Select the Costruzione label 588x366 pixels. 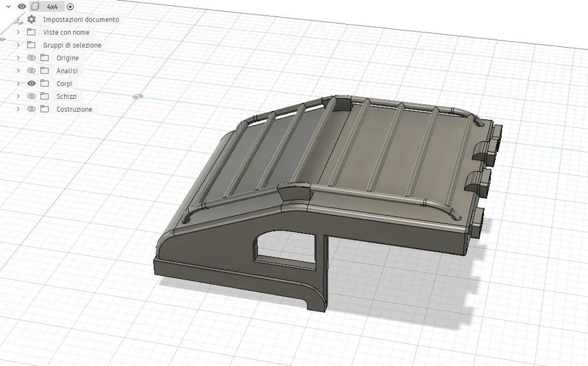pyautogui.click(x=74, y=109)
